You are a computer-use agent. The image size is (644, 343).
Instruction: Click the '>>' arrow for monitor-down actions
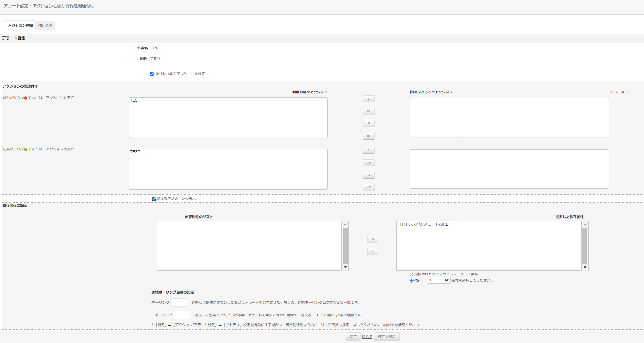(369, 111)
